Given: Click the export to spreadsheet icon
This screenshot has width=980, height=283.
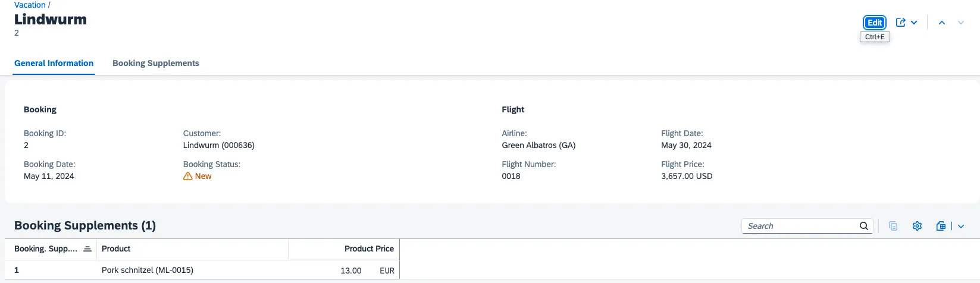Looking at the screenshot, I should pos(941,226).
